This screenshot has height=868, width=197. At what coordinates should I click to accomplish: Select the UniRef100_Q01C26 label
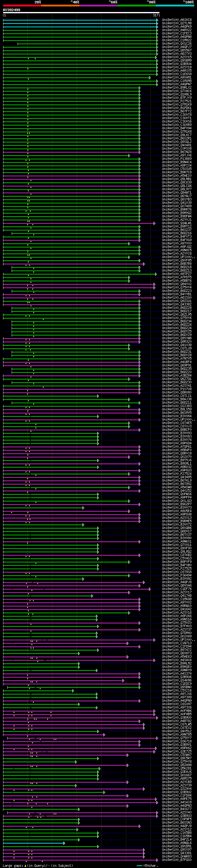177,43
